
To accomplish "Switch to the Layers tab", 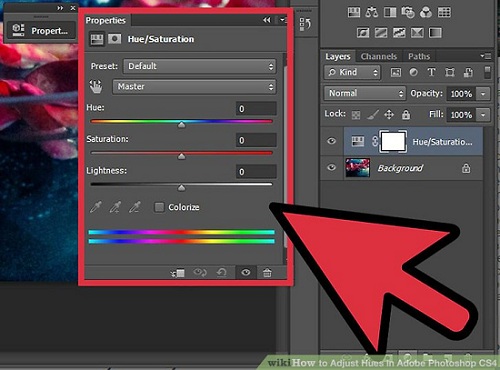I will coord(338,56).
